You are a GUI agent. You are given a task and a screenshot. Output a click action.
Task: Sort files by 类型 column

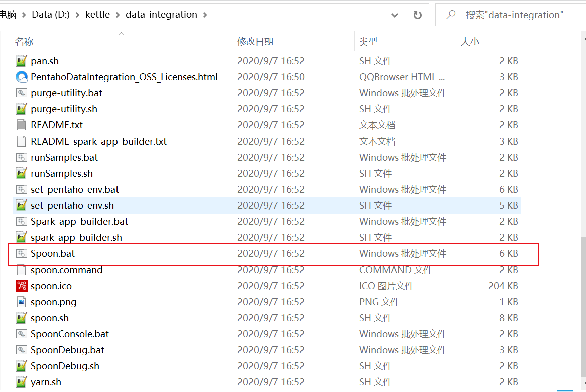(x=368, y=41)
